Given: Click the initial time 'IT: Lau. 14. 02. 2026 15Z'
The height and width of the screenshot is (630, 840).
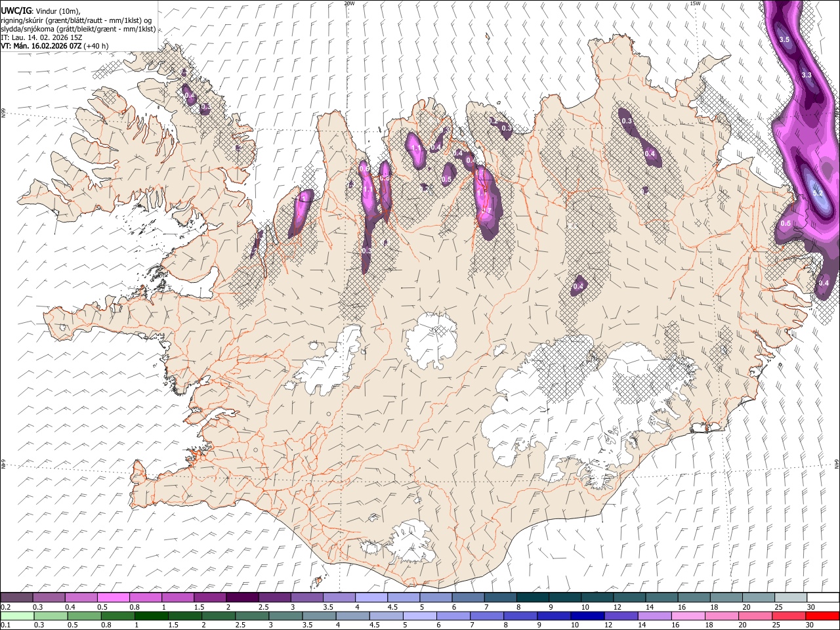Looking at the screenshot, I should (x=41, y=37).
